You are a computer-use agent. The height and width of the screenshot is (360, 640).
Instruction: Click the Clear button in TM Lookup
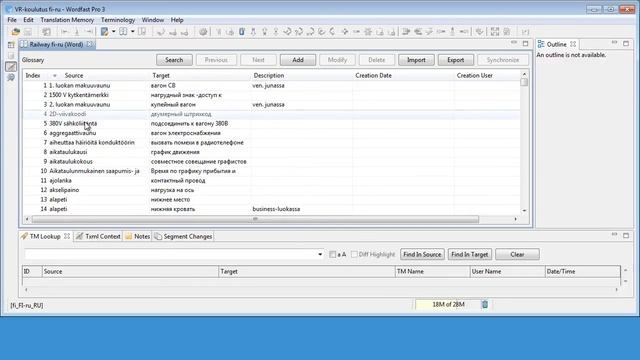tap(517, 254)
